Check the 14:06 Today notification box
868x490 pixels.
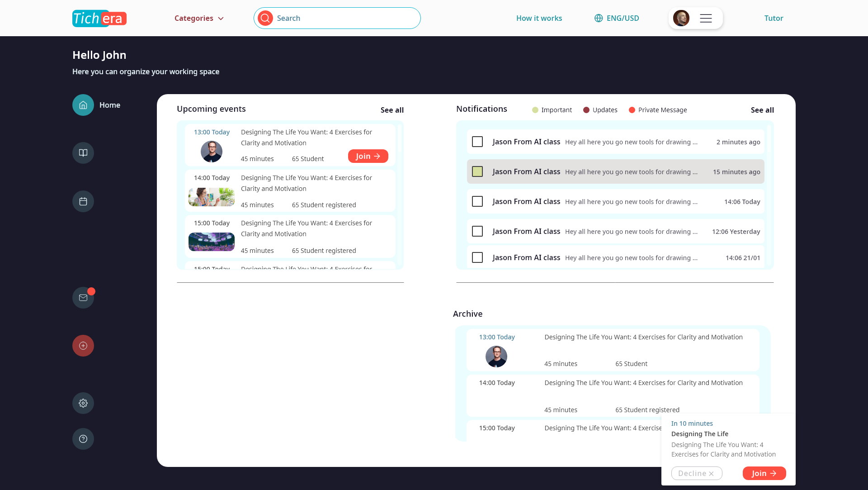pyautogui.click(x=477, y=201)
